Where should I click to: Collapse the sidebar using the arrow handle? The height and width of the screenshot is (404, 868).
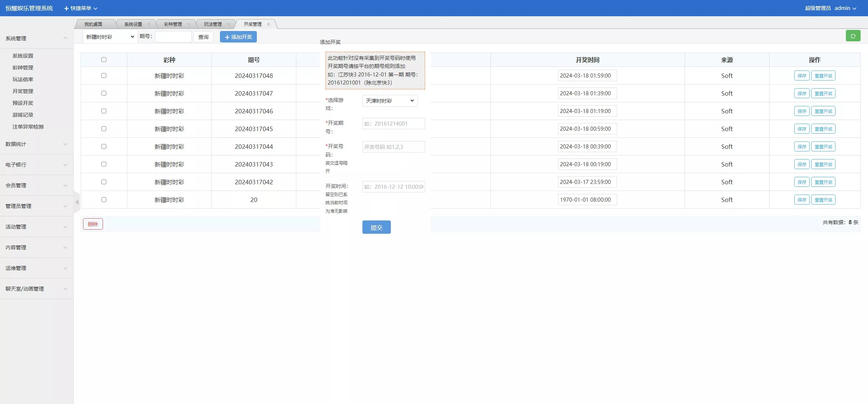click(77, 202)
